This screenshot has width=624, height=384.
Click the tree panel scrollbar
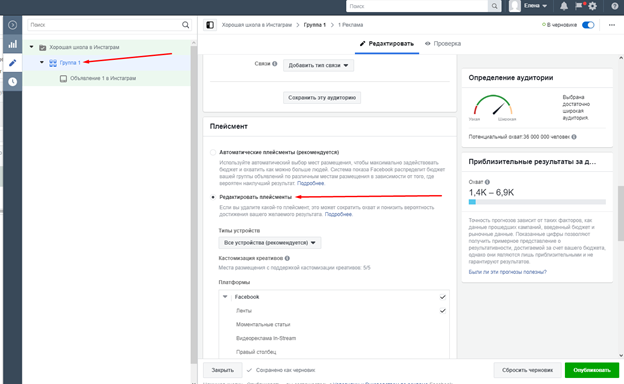coord(194,205)
